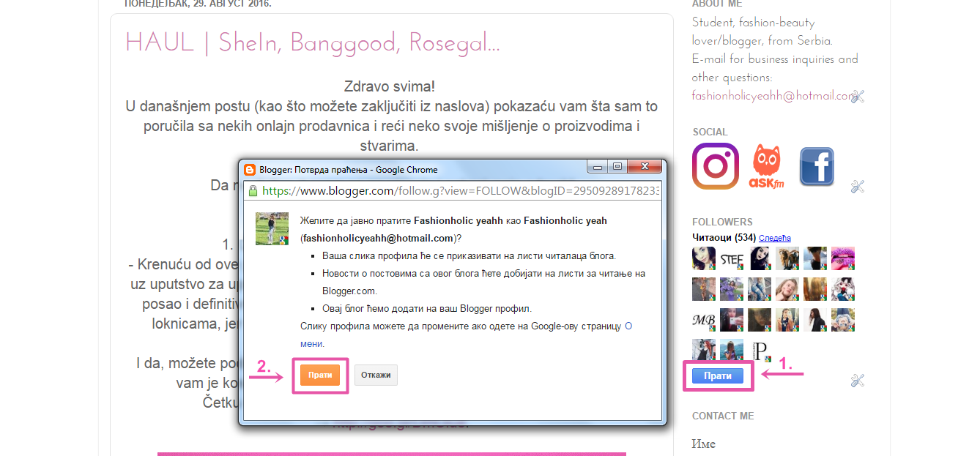
Task: Click the wrench edit icon in Social section
Action: point(858,187)
